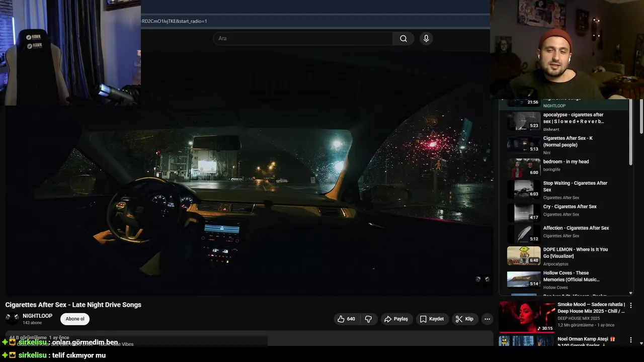The height and width of the screenshot is (362, 644).
Task: Open the 5:13 K Normal people thumbnail
Action: [524, 144]
